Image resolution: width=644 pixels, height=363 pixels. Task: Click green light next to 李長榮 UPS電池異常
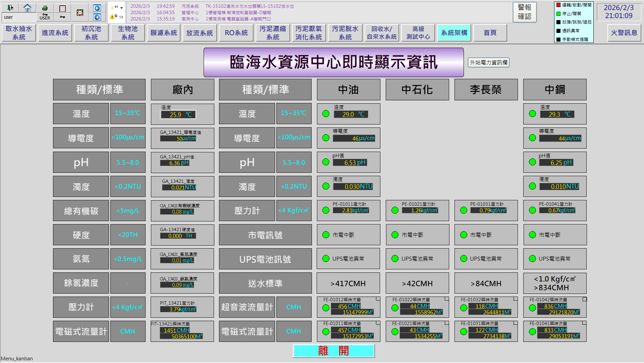pyautogui.click(x=464, y=259)
